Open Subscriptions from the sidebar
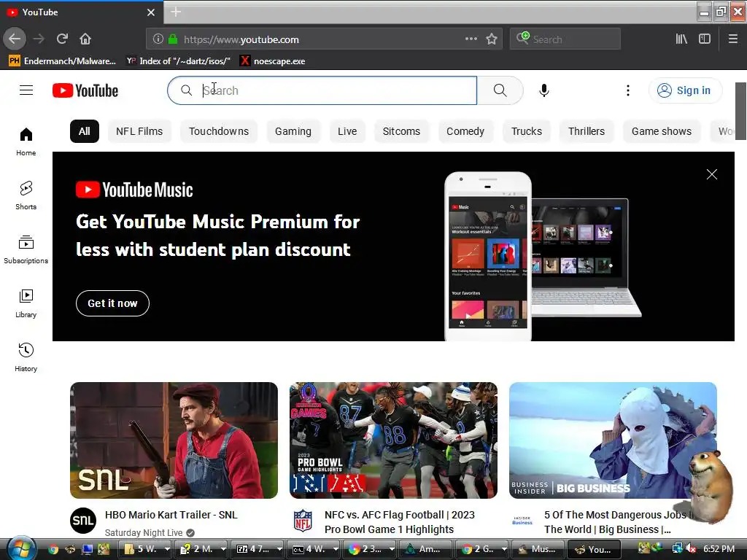This screenshot has height=560, width=747. [x=26, y=249]
